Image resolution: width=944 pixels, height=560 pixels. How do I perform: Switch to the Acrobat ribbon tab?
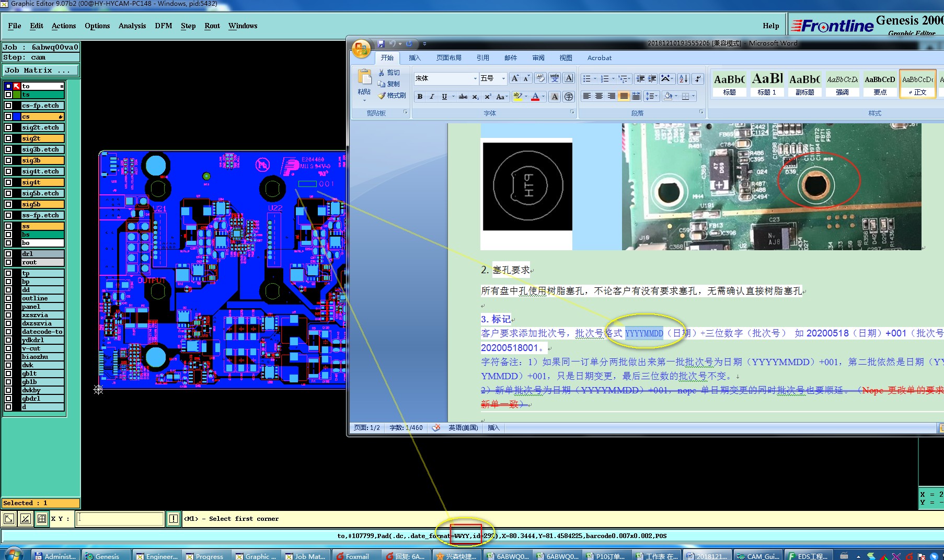(600, 58)
